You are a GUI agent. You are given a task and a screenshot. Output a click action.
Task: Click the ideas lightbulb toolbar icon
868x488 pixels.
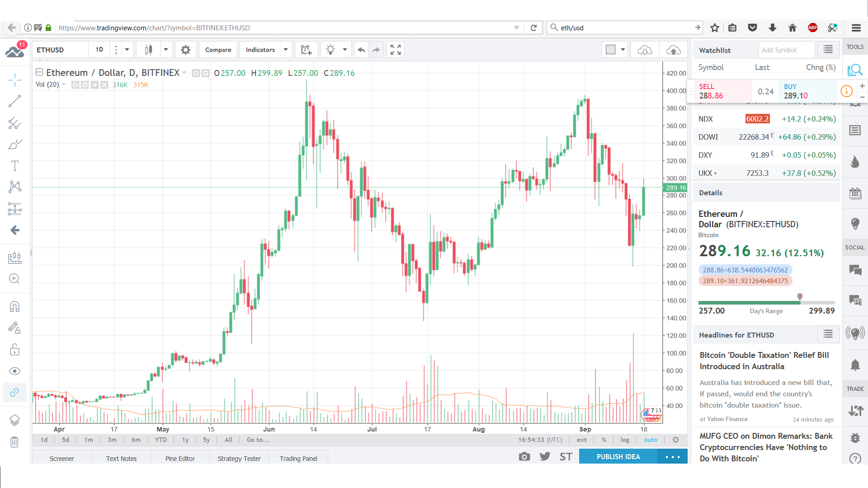[x=331, y=50]
